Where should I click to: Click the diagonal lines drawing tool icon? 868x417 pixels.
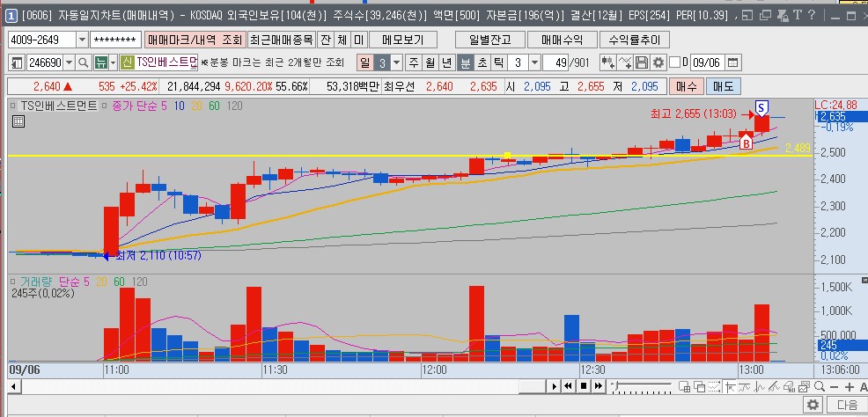[774, 386]
